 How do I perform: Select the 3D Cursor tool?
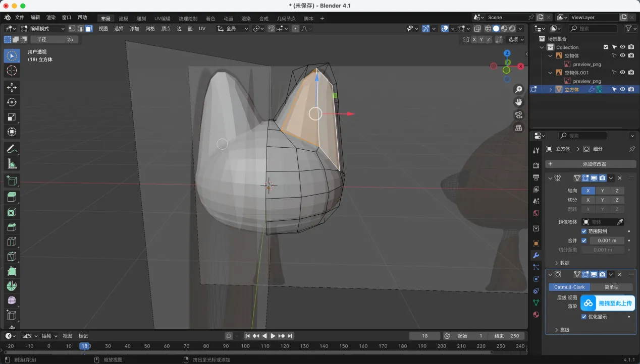[12, 71]
